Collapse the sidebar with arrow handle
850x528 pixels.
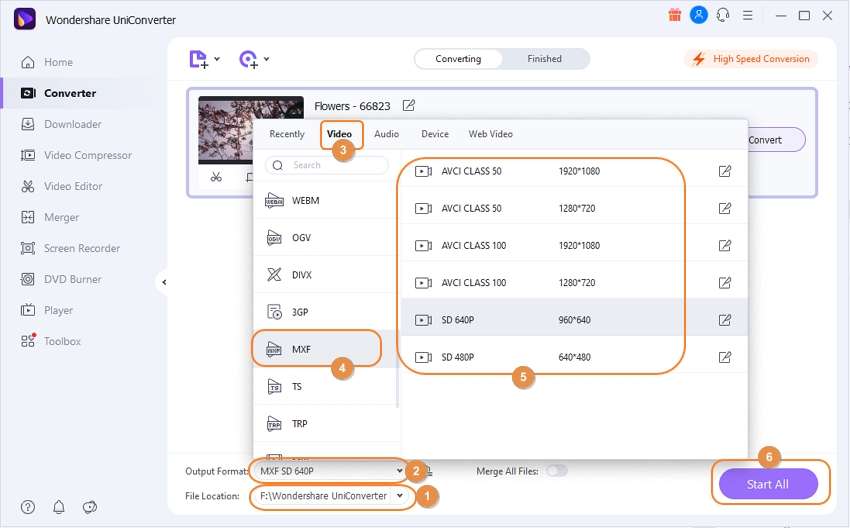(x=164, y=282)
